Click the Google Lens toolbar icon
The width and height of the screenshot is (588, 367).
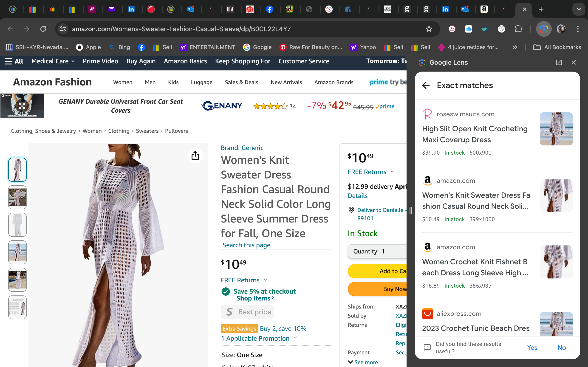(x=543, y=29)
